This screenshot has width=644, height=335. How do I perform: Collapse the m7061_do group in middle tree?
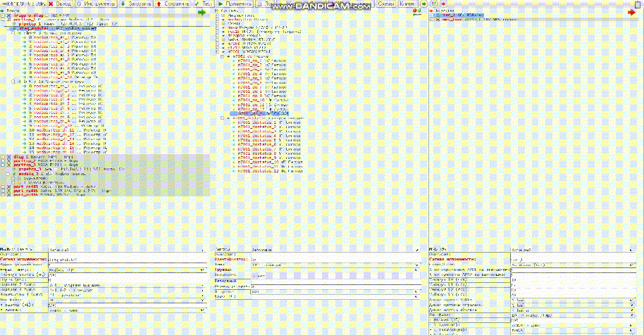222,56
